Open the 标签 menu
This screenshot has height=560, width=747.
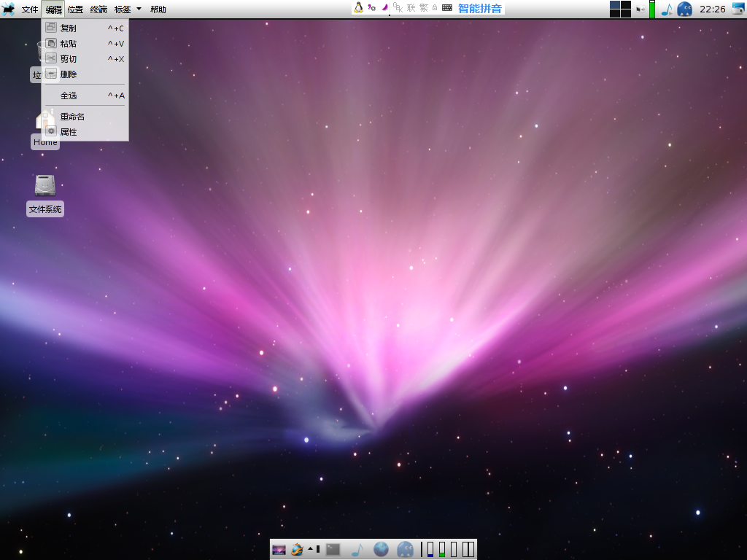coord(123,9)
